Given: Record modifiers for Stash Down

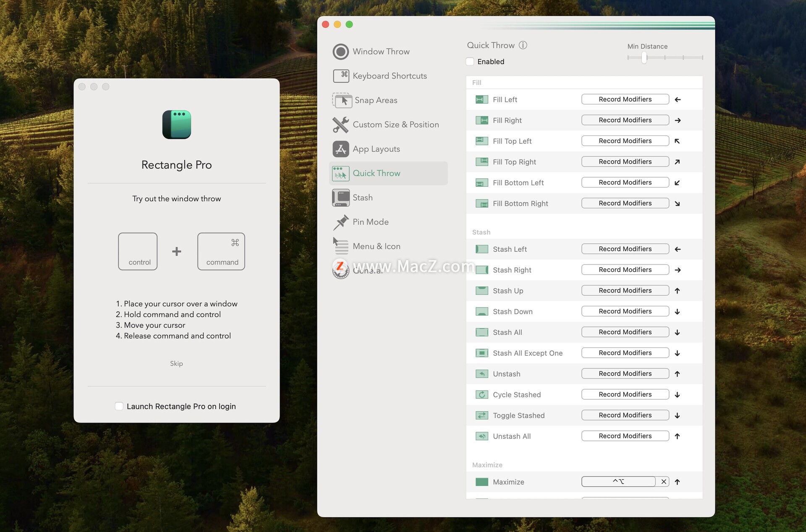Looking at the screenshot, I should (625, 311).
